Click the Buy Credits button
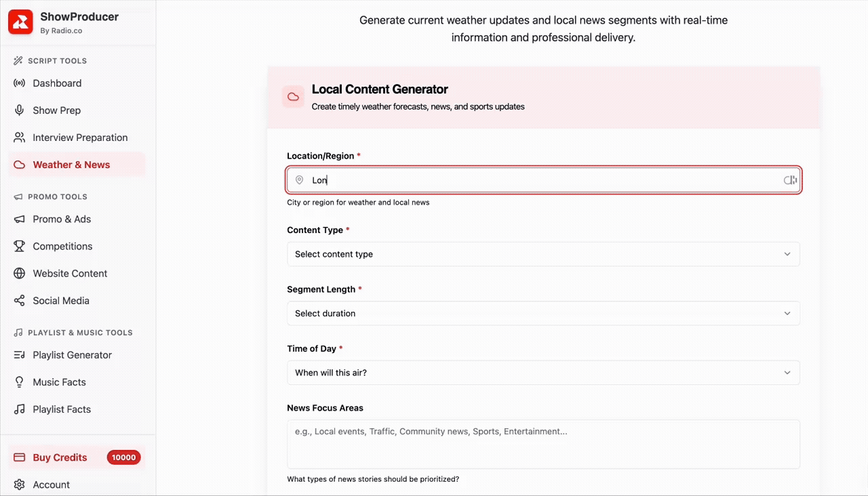Viewport: 868px width, 496px height. coord(60,457)
